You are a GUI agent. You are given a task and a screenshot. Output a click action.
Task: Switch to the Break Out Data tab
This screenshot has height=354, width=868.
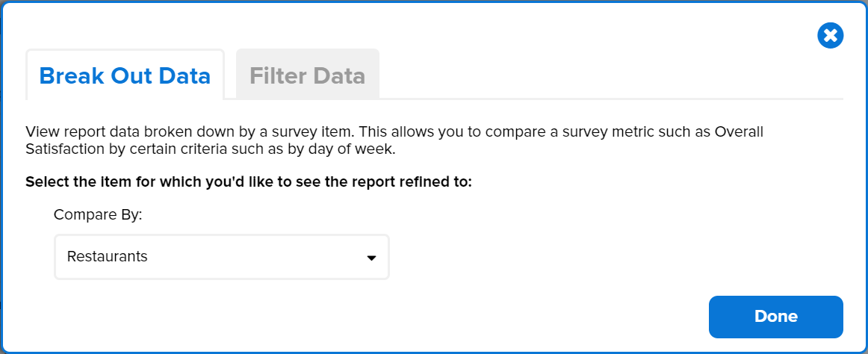pyautogui.click(x=125, y=75)
